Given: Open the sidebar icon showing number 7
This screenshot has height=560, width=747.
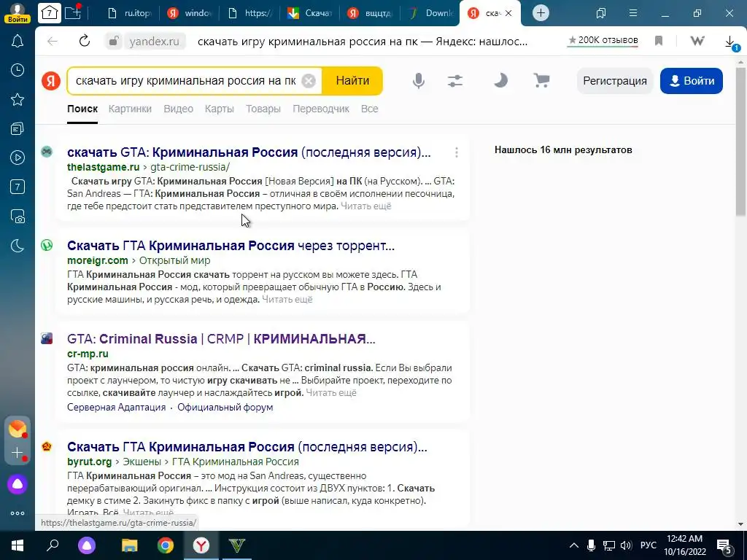Looking at the screenshot, I should pos(18,187).
